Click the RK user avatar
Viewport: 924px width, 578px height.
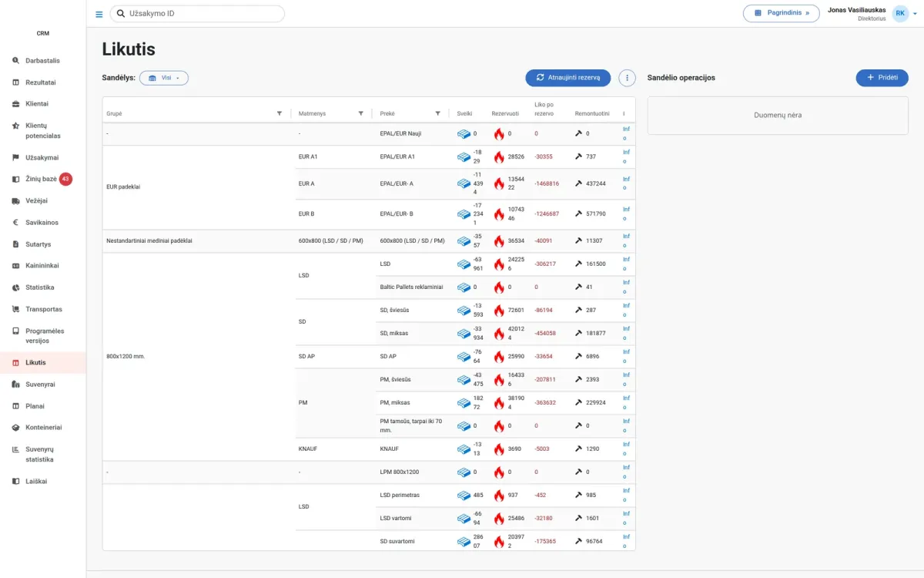pyautogui.click(x=900, y=13)
